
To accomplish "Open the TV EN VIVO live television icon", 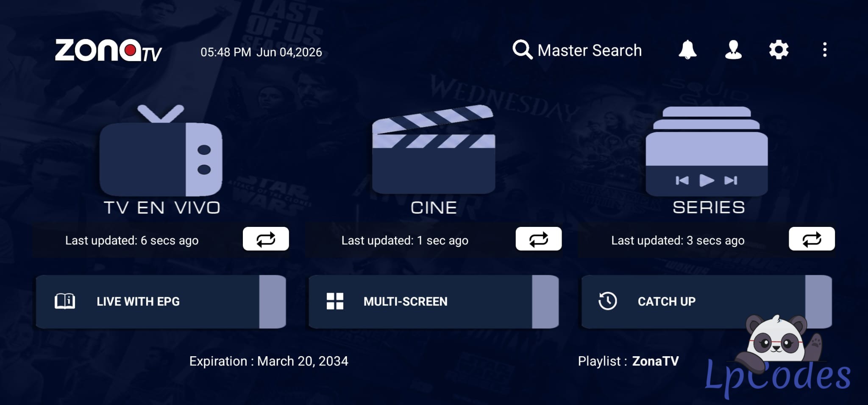I will tap(161, 151).
